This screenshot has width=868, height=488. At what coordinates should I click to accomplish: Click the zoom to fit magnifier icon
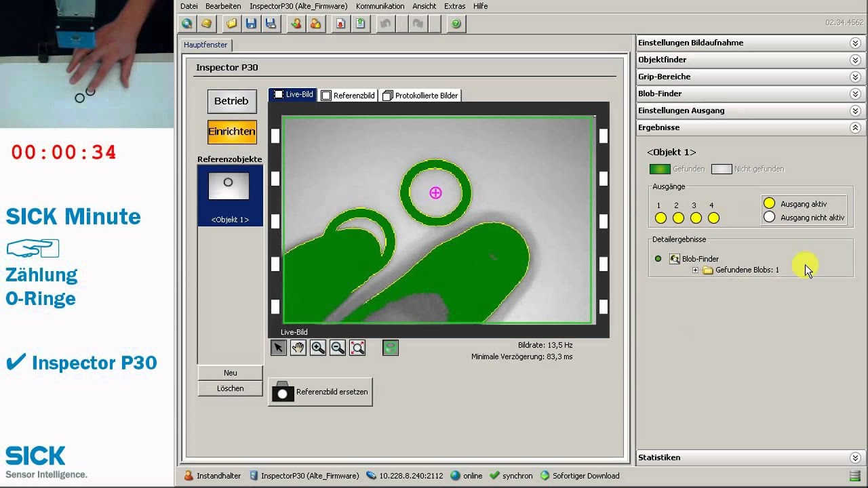point(357,348)
